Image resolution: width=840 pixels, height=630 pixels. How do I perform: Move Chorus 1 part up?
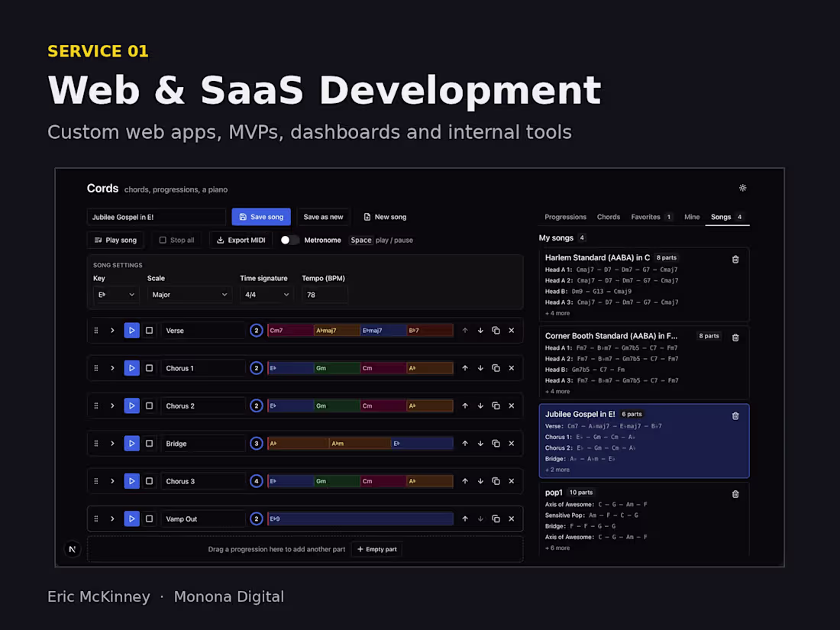465,368
